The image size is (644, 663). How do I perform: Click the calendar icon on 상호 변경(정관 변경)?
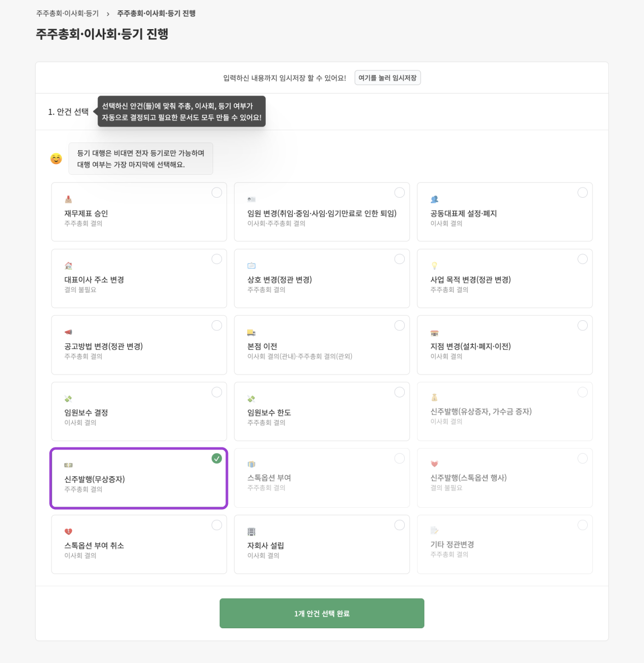coord(251,265)
